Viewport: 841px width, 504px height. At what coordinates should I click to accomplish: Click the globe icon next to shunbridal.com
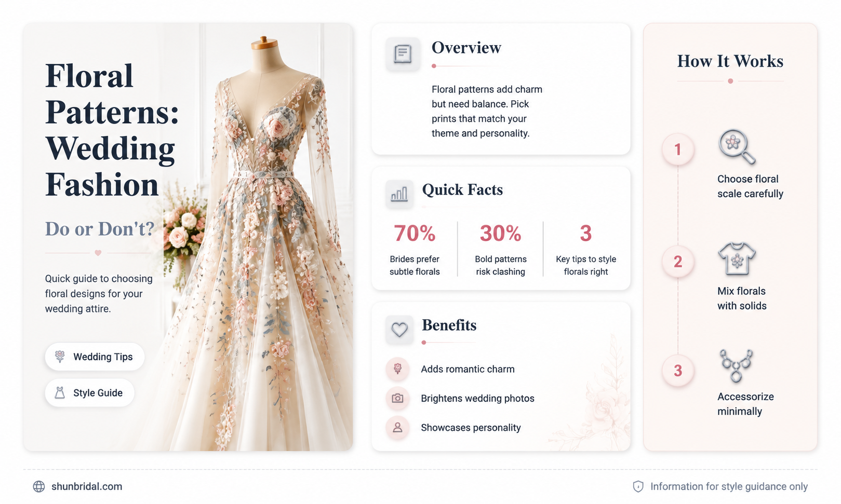pyautogui.click(x=39, y=486)
